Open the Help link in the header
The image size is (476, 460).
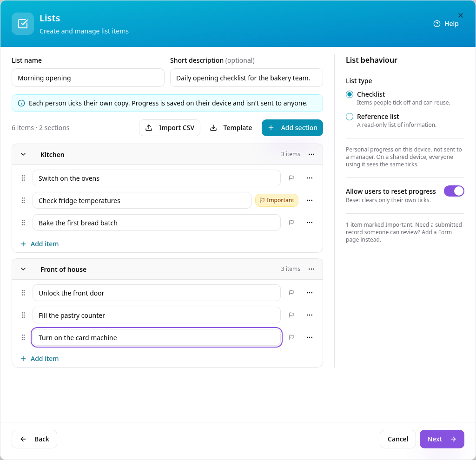(x=446, y=24)
